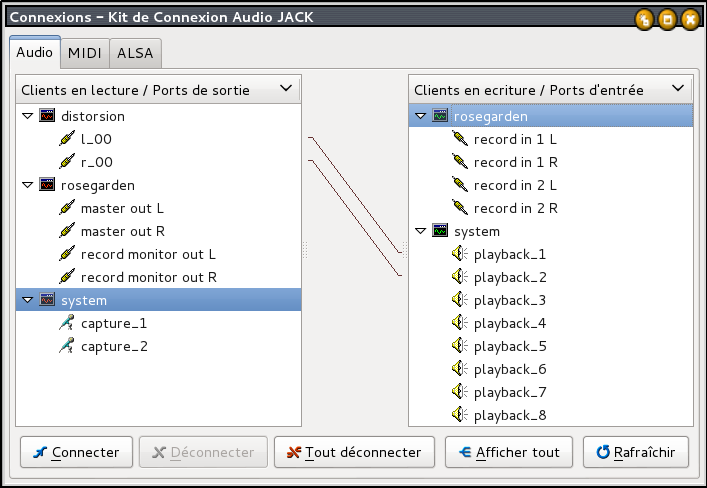Collapse the distorsion output client

(x=27, y=116)
